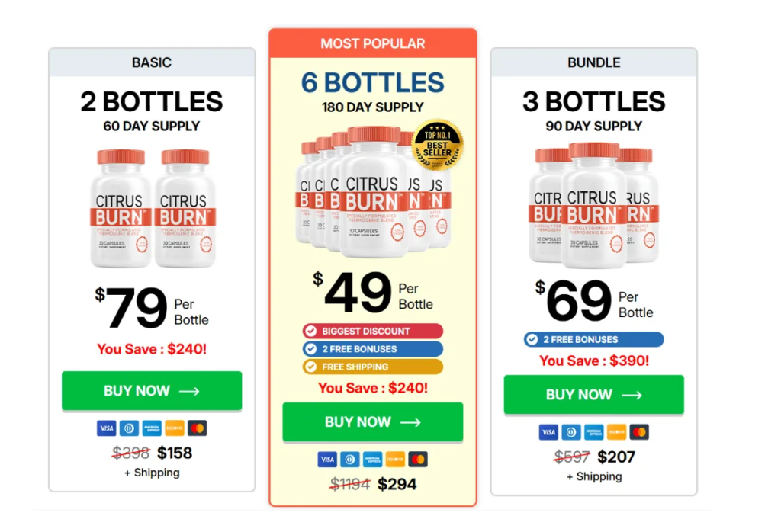Viewport: 781px width, 532px height.
Task: Select the Discover icon under the Bundle plan
Action: pos(616,431)
